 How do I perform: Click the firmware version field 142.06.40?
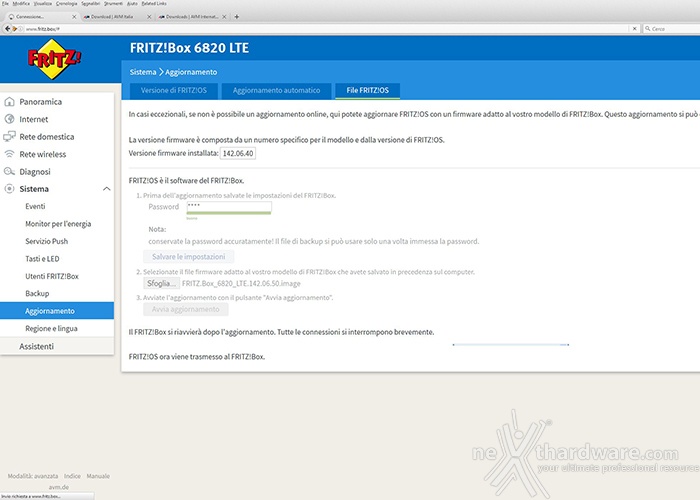[238, 153]
